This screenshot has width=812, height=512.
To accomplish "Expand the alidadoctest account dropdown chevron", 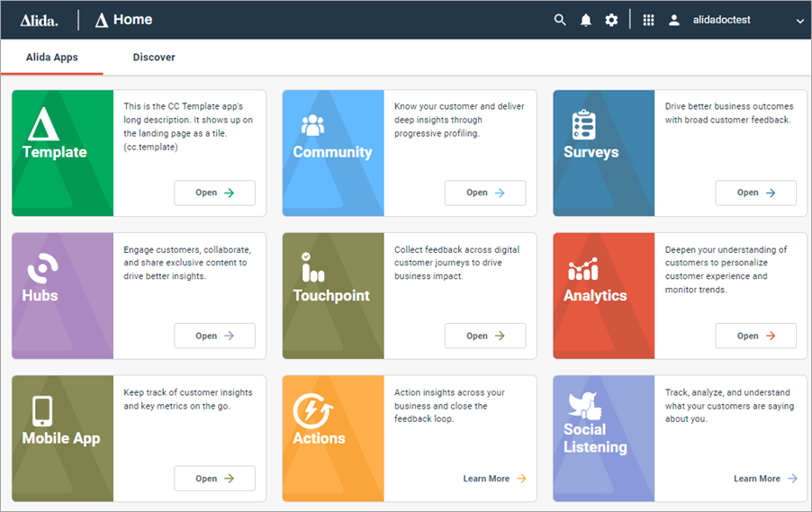I will tap(799, 22).
